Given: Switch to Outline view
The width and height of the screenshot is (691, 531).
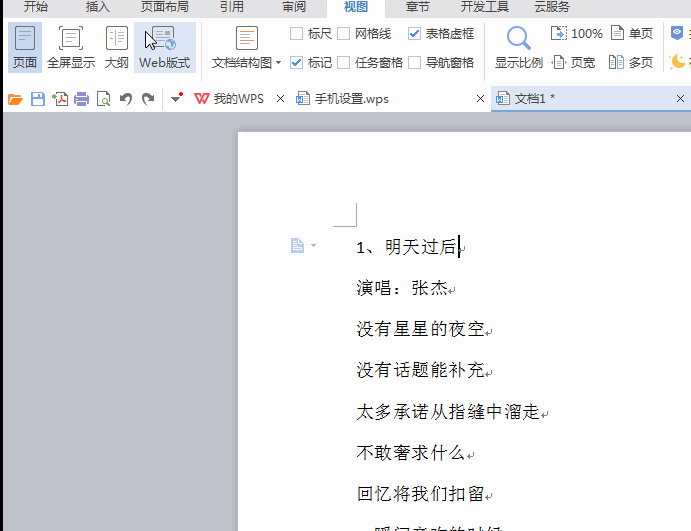Looking at the screenshot, I should pos(117,47).
